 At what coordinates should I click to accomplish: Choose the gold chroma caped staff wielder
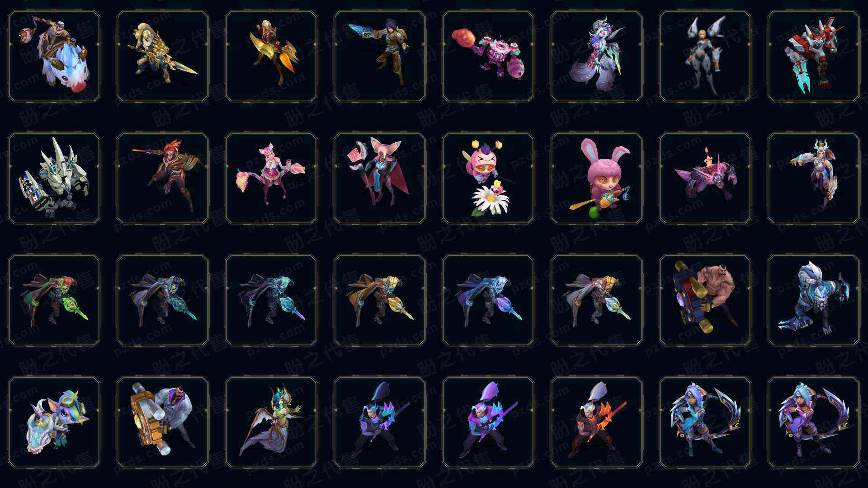pos(380,300)
